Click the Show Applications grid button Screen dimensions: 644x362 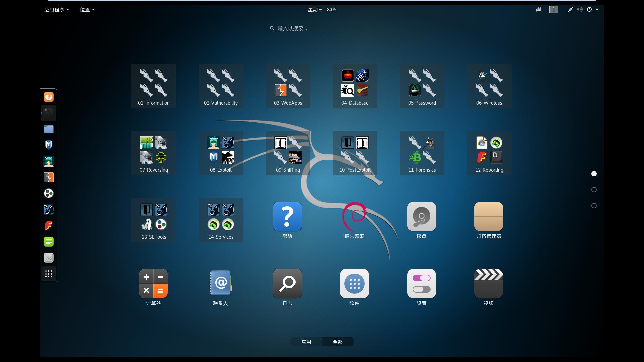coord(49,274)
